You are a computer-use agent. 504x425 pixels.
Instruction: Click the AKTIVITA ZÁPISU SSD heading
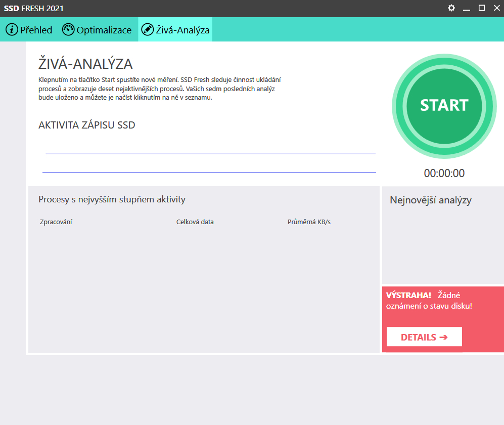(x=87, y=125)
